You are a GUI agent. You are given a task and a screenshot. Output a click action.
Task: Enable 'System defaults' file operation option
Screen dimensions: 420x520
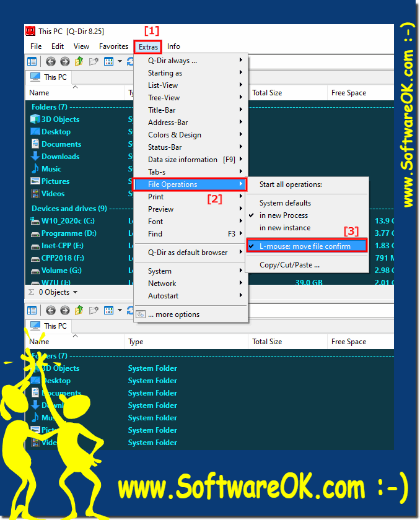click(307, 202)
